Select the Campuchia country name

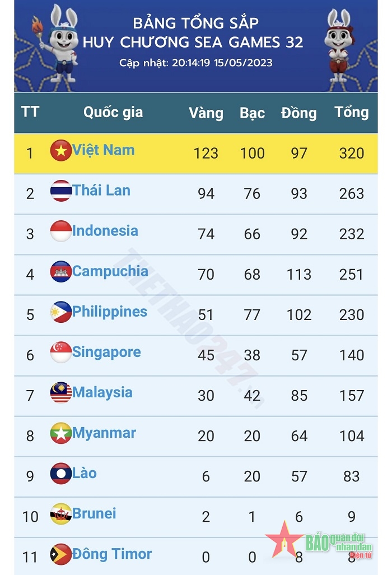click(x=110, y=271)
